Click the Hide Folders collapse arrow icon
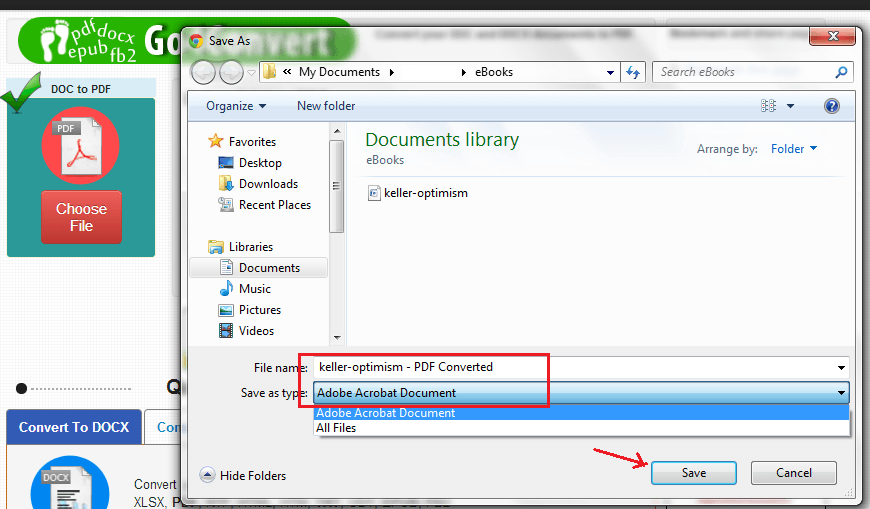Image resolution: width=870 pixels, height=509 pixels. (207, 475)
